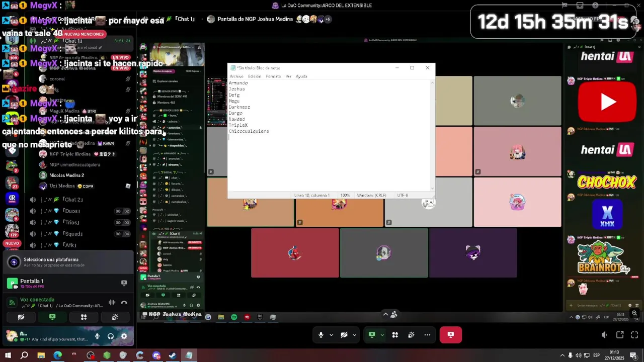Image resolution: width=644 pixels, height=362 pixels.
Task: Stop streaming Pantalla 1 icon
Action: click(x=124, y=283)
